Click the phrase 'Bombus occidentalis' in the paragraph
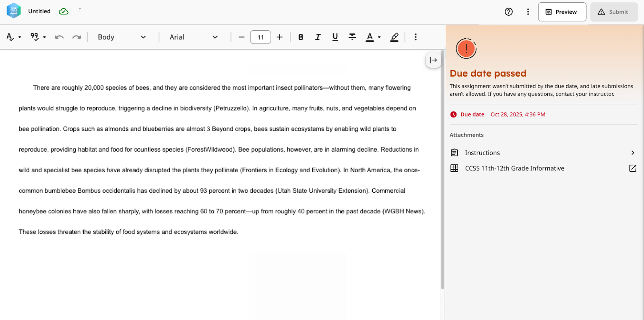Viewport: 644px width, 320px height. tap(107, 191)
